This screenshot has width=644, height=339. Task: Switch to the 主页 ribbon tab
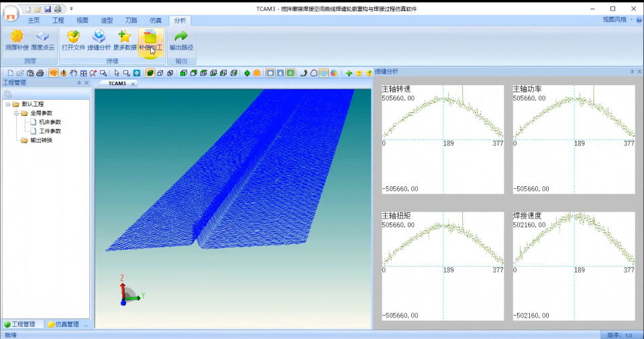coord(34,20)
